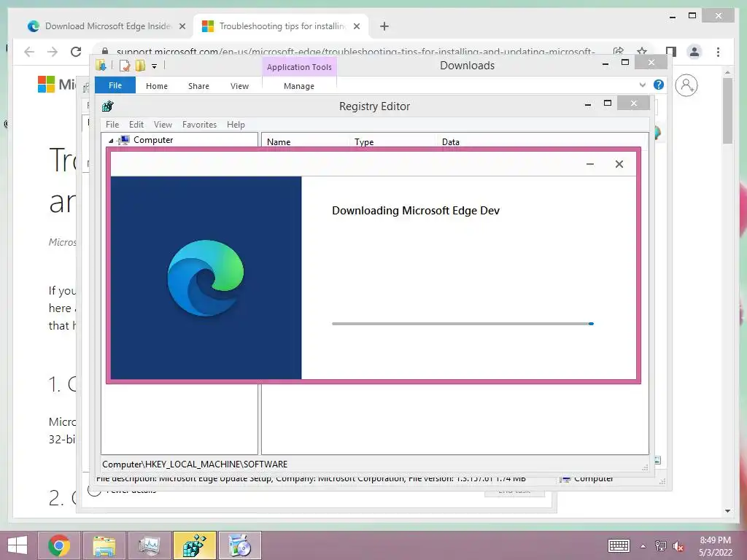Close the Edge Dev installer dialog

[619, 164]
